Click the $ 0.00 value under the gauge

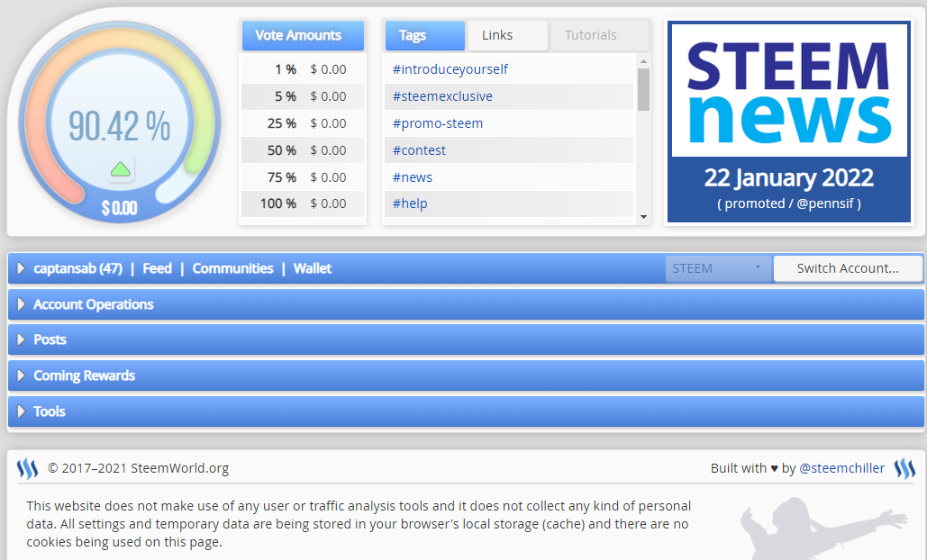click(120, 208)
